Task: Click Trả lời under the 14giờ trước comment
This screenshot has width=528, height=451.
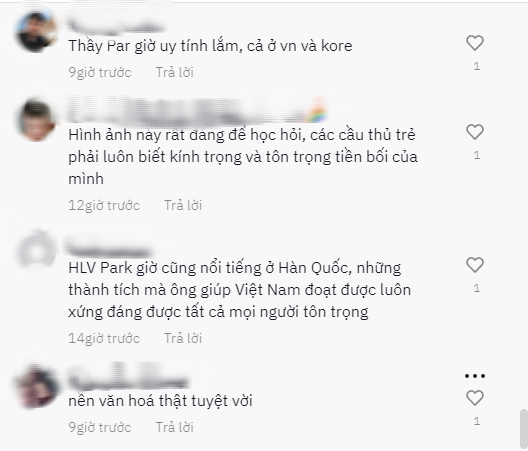Action: click(x=183, y=339)
